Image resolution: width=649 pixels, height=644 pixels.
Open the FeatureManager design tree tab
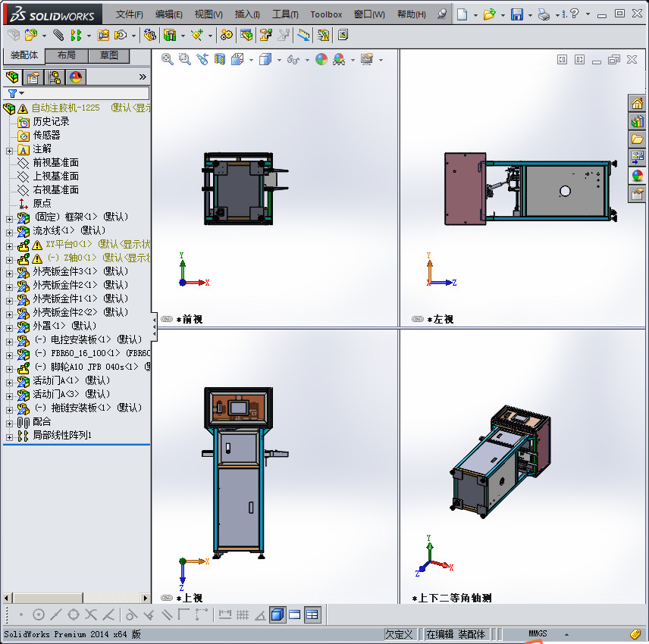[x=12, y=77]
